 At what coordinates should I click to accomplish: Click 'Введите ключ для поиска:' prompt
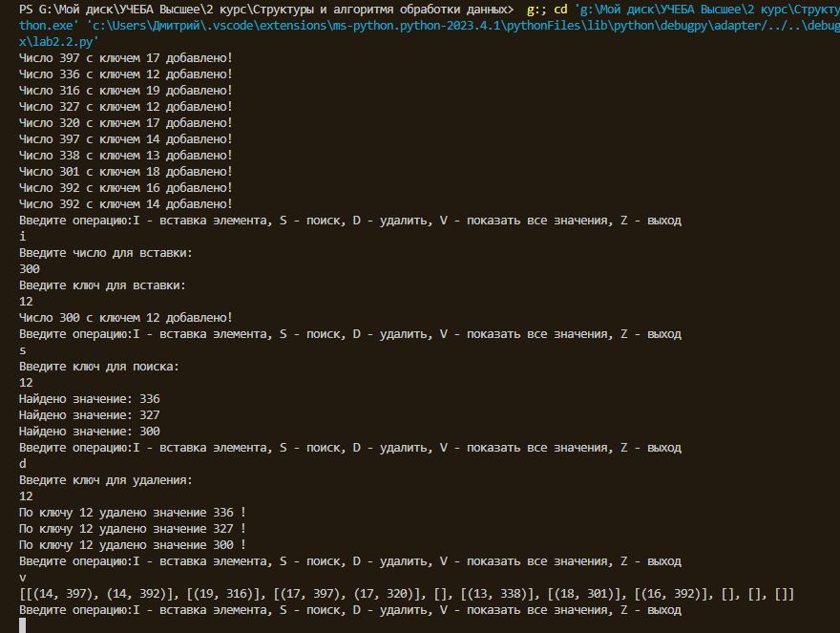click(x=99, y=367)
